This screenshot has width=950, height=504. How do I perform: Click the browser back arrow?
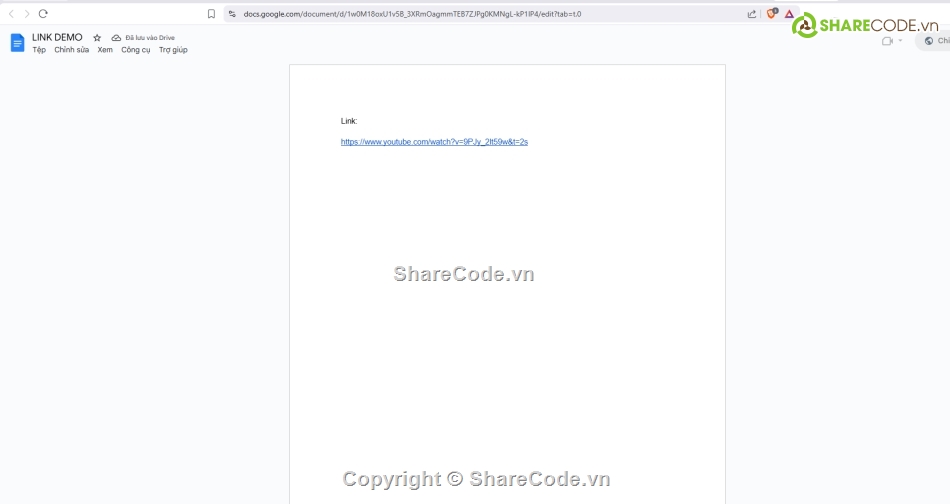click(x=11, y=14)
